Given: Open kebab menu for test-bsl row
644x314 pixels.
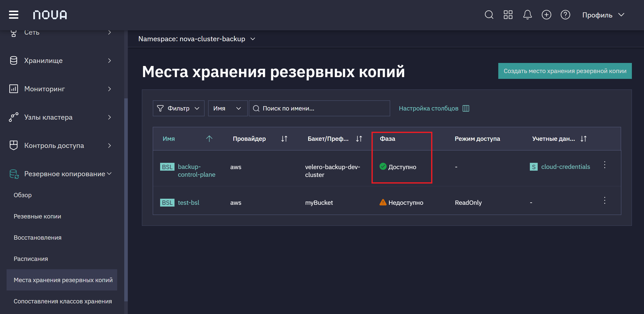Looking at the screenshot, I should (605, 200).
